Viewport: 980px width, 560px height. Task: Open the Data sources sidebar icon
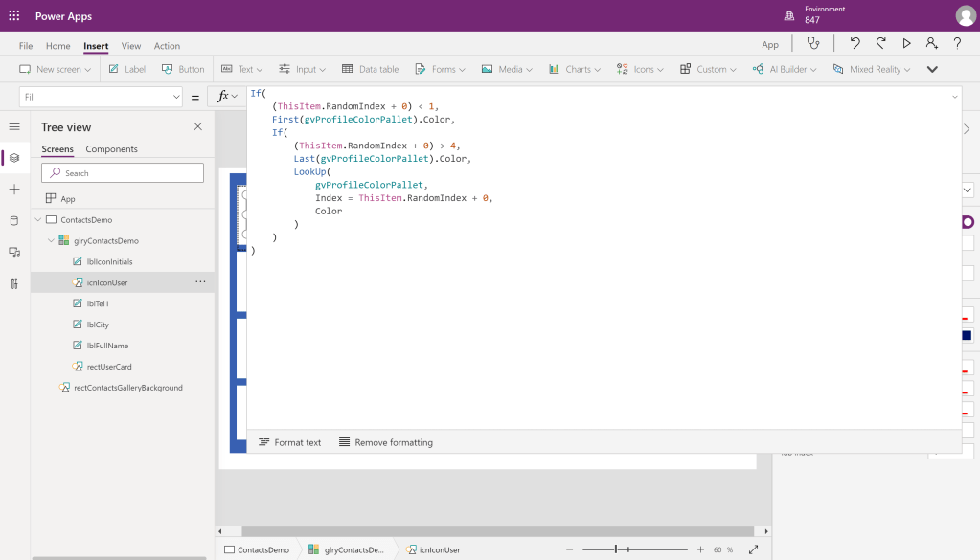14,220
